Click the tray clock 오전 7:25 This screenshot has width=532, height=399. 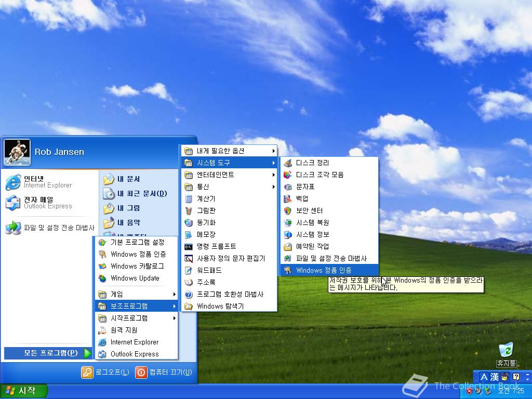pyautogui.click(x=511, y=391)
